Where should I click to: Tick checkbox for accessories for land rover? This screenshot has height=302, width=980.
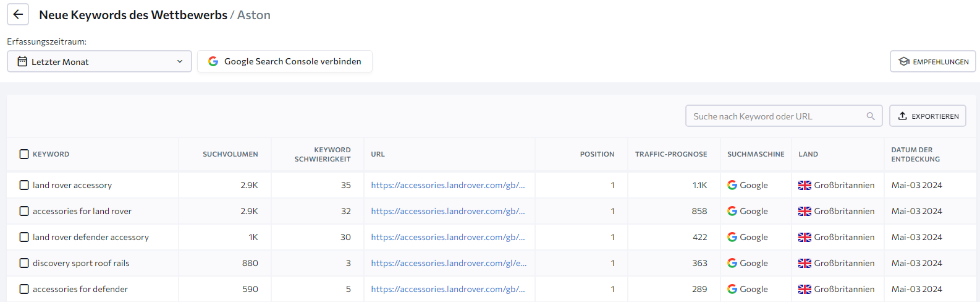click(24, 211)
